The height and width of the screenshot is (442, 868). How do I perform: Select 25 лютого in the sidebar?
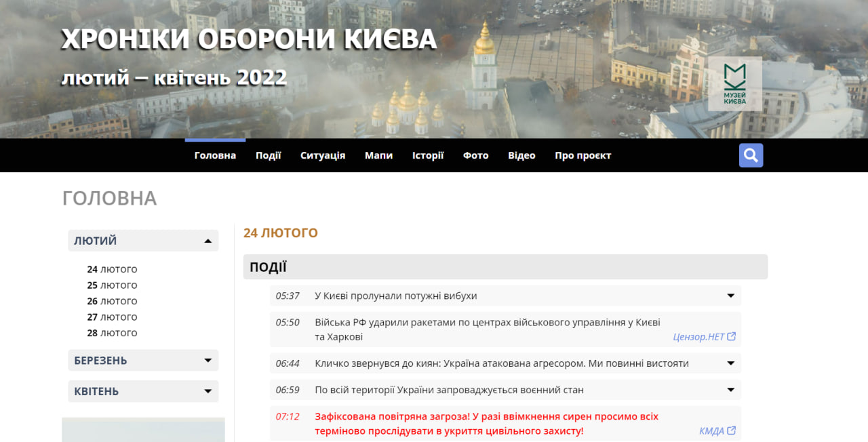112,285
